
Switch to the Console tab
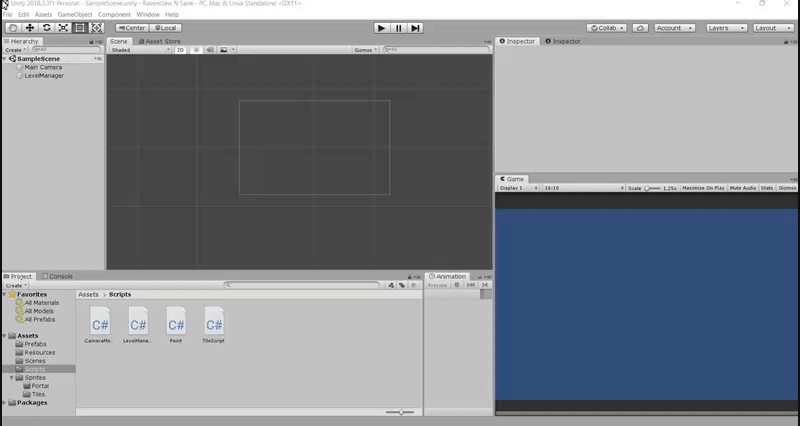(x=57, y=277)
